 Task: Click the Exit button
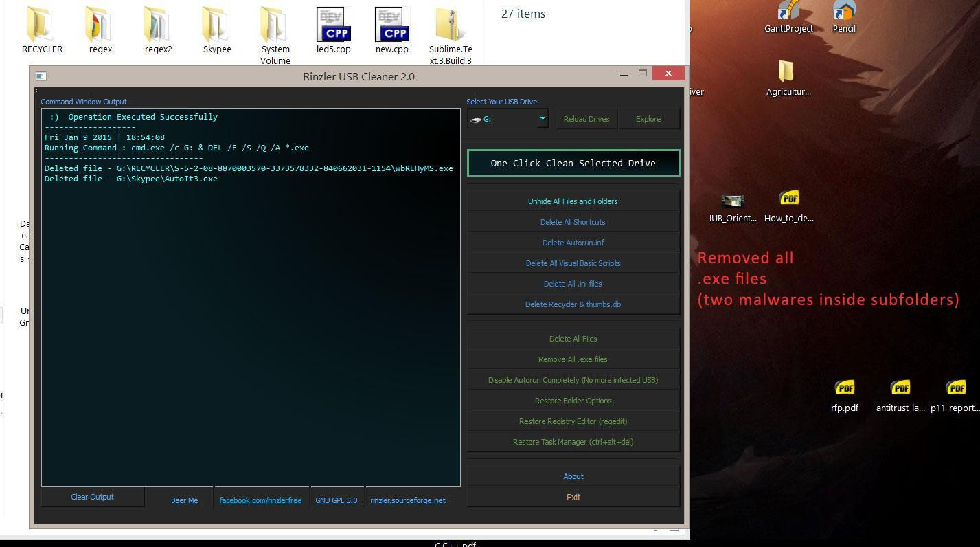pos(573,497)
